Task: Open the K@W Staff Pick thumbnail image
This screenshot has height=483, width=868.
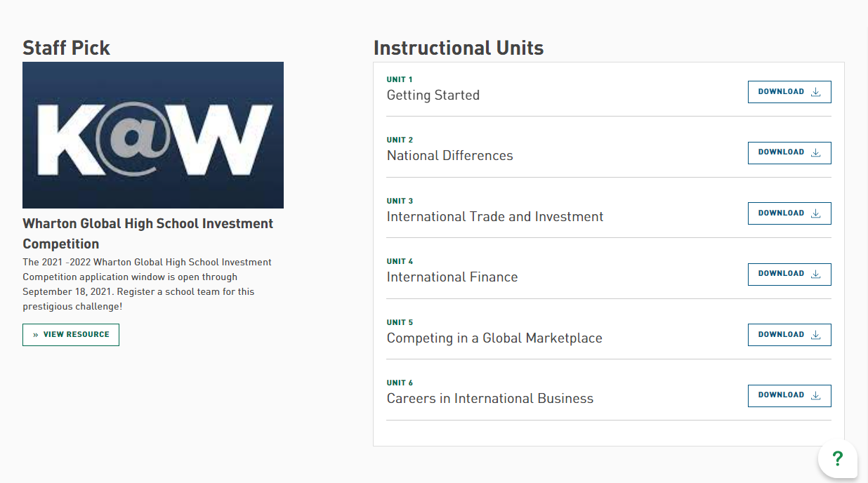Action: click(153, 135)
